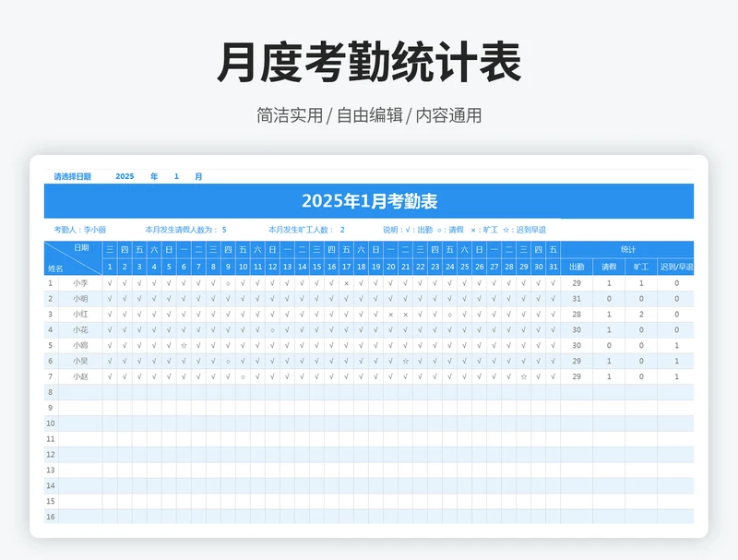The image size is (738, 560).
Task: Click 小红's × mark on day 21
Action: [x=405, y=315]
